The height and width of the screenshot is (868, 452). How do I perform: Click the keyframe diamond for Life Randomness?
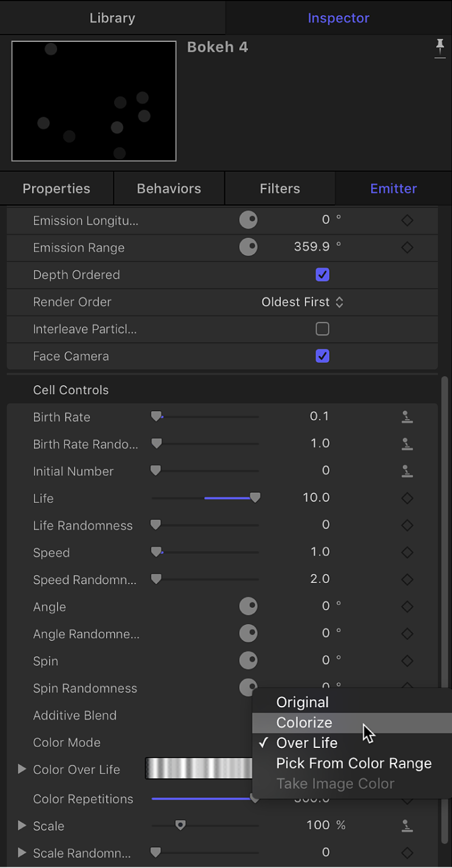click(406, 525)
